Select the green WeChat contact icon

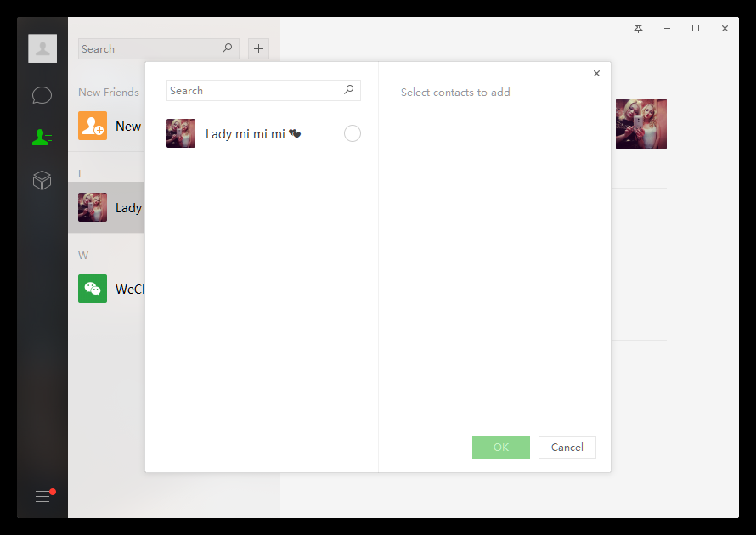[93, 289]
